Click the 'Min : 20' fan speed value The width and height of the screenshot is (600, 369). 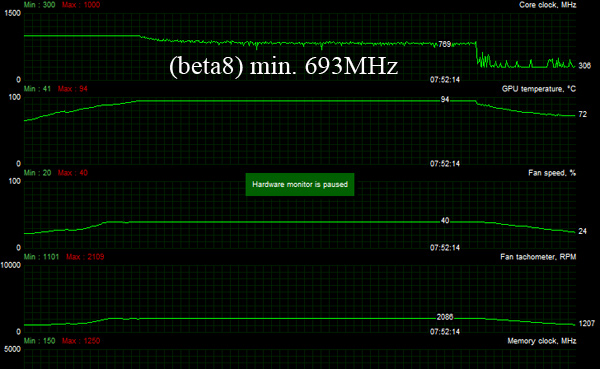[x=37, y=173]
